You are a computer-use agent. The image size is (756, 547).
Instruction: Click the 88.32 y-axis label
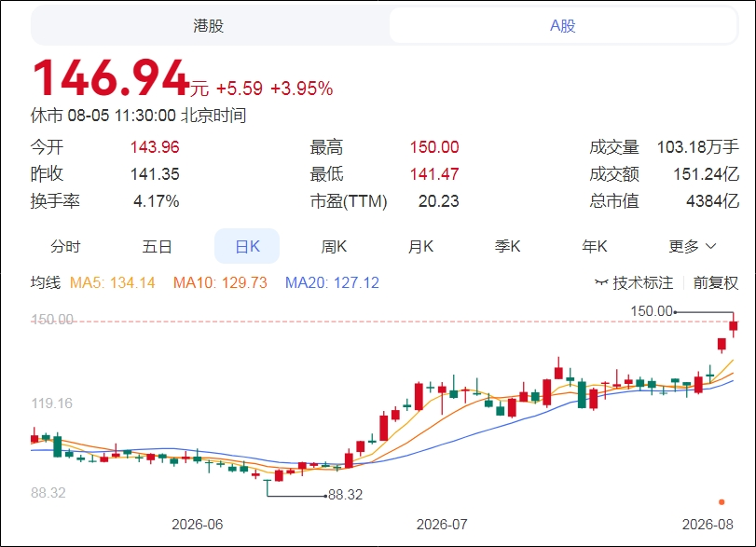tap(48, 493)
